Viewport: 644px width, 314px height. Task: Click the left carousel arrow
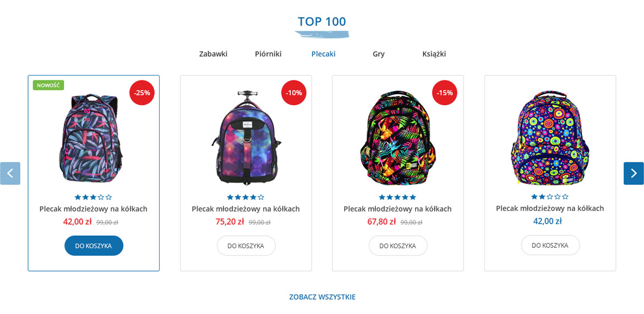(10, 174)
